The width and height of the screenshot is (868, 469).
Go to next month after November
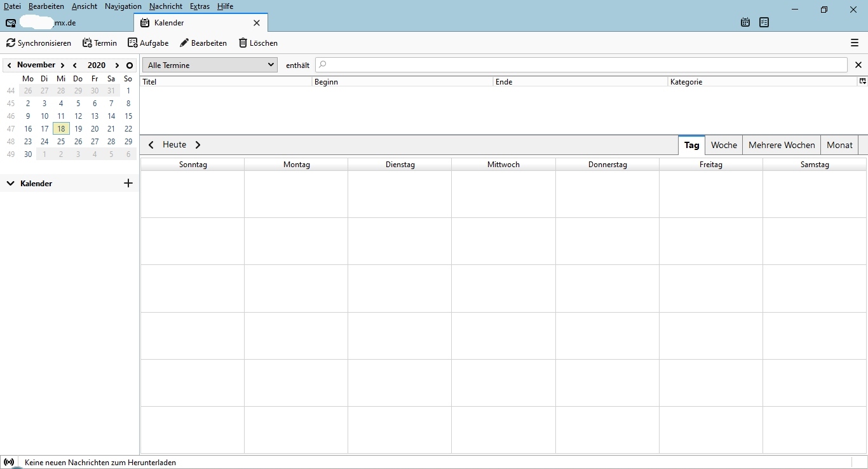click(x=62, y=65)
